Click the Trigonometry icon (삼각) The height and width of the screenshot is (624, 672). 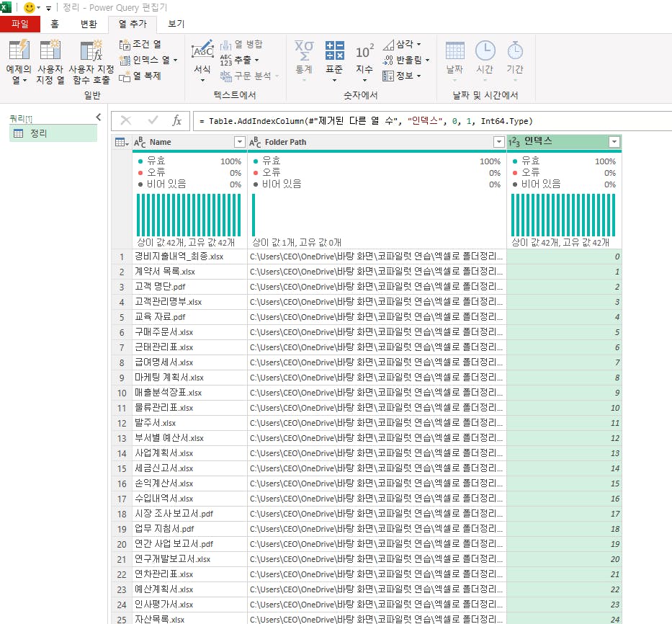[388, 44]
